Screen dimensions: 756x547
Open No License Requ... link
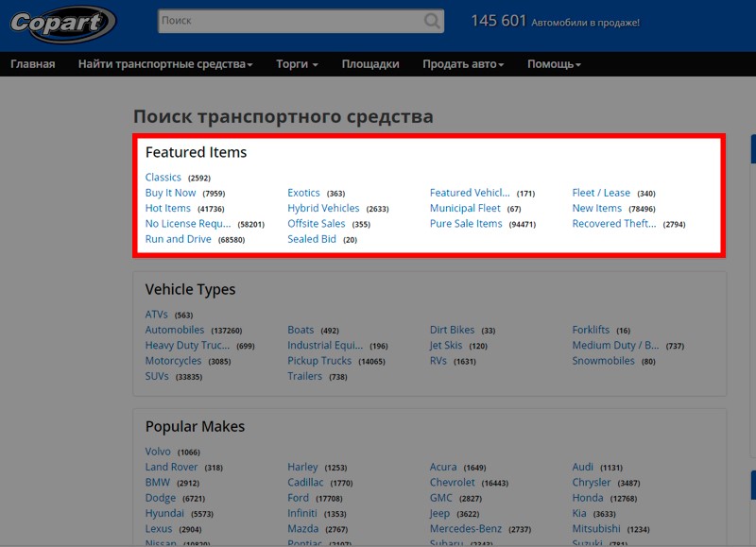point(188,224)
